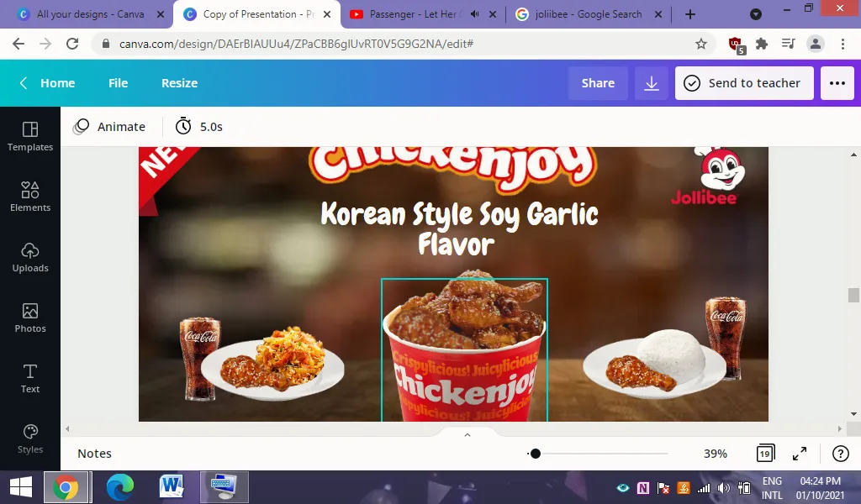This screenshot has height=504, width=861.
Task: Open the File menu
Action: (x=118, y=83)
